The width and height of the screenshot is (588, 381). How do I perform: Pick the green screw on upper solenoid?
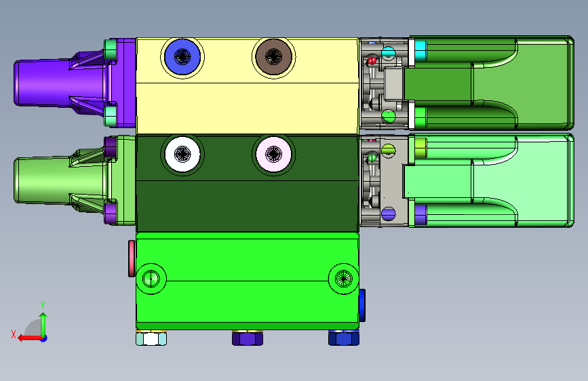[x=420, y=117]
